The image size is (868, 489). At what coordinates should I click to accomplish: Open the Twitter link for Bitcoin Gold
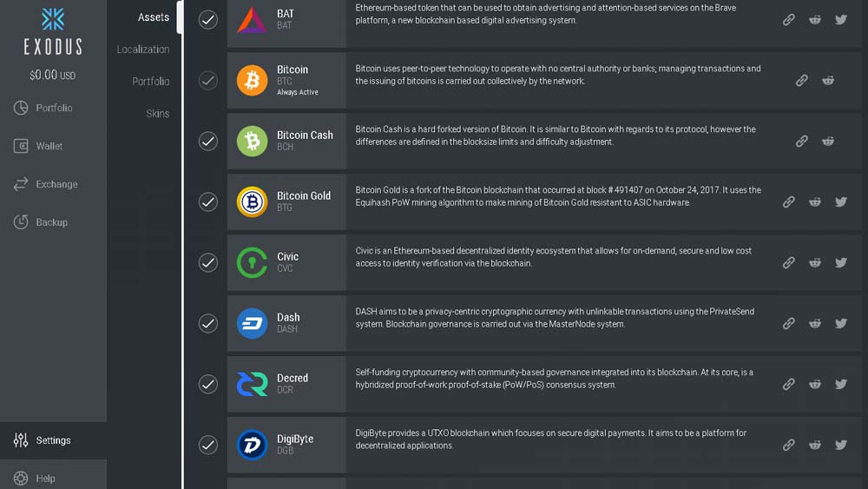point(841,202)
